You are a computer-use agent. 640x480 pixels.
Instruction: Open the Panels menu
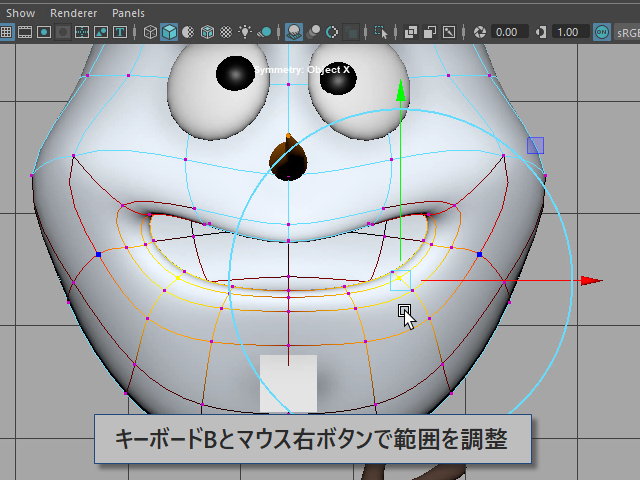[128, 13]
